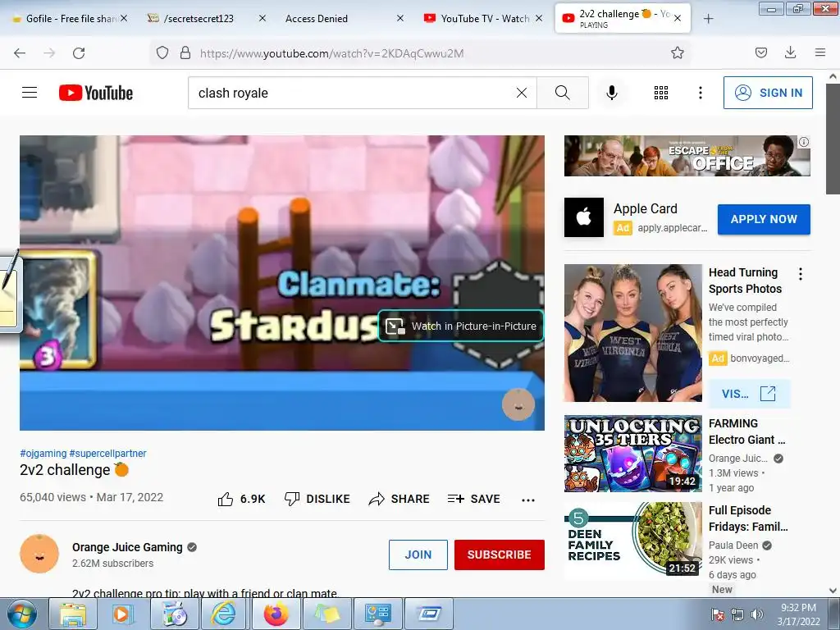Viewport: 840px width, 630px height.
Task: Clear the search box with X icon
Action: (521, 93)
